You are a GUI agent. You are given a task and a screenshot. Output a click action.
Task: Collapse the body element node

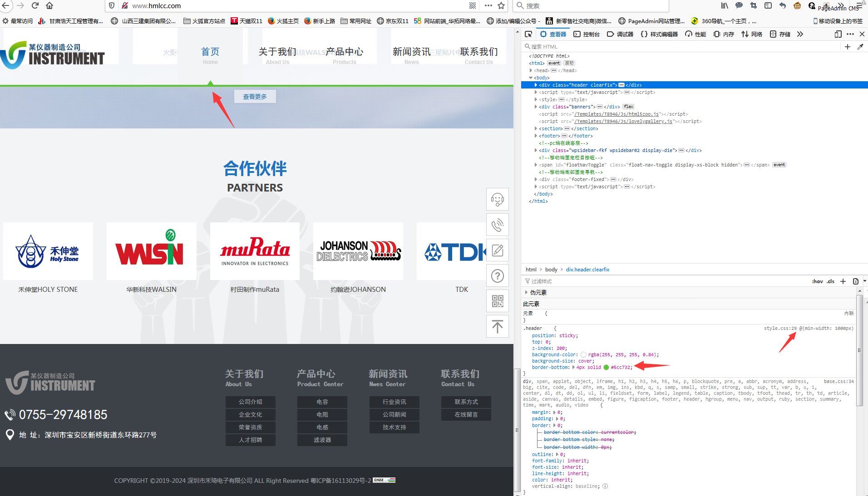coord(531,78)
